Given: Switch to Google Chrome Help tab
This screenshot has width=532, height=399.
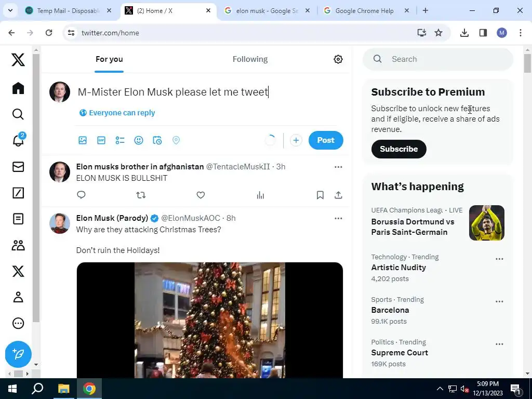Looking at the screenshot, I should (x=366, y=11).
